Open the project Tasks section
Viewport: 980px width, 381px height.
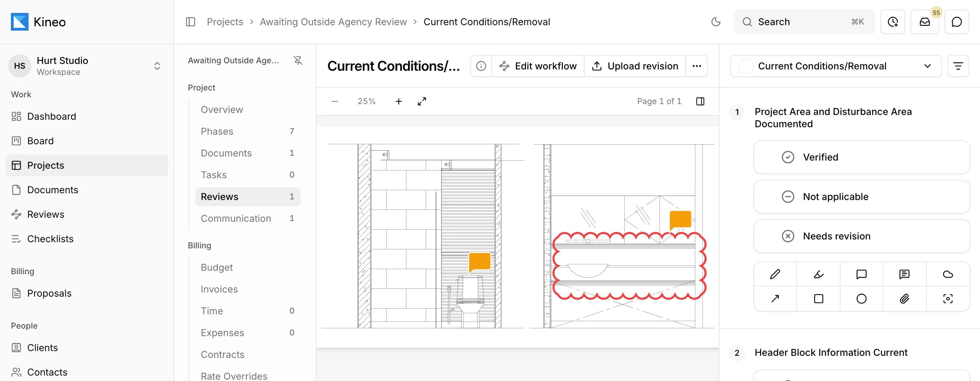(248, 175)
